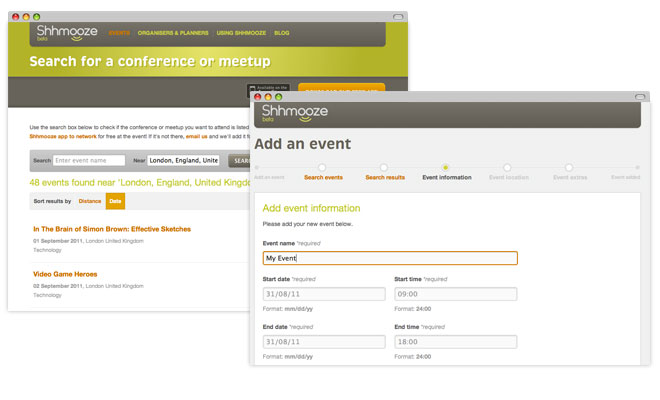Open the Using Shhmooze menu item
This screenshot has height=400, width=660.
(x=241, y=33)
